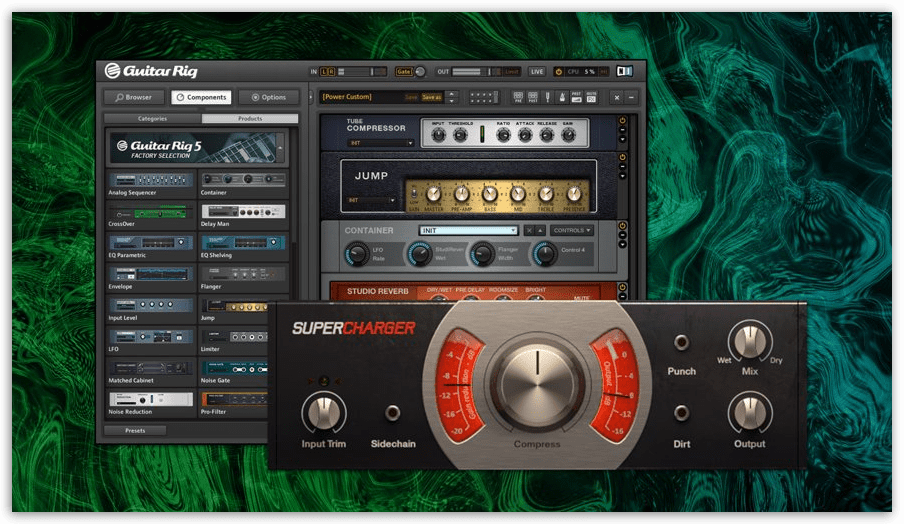Open the Container CONTROLS dropdown

pos(572,231)
